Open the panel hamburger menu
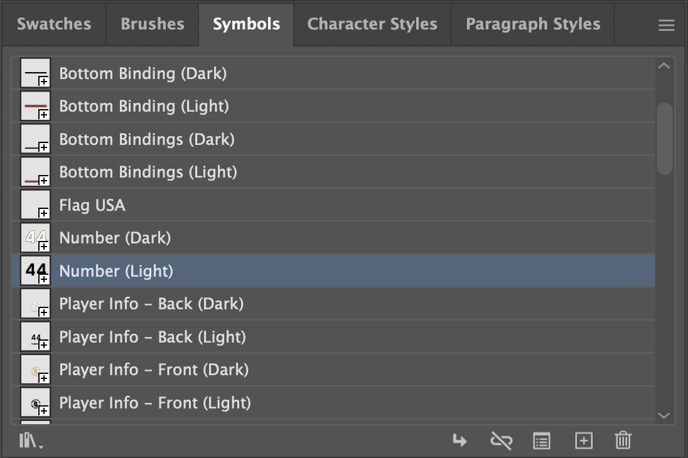 666,25
